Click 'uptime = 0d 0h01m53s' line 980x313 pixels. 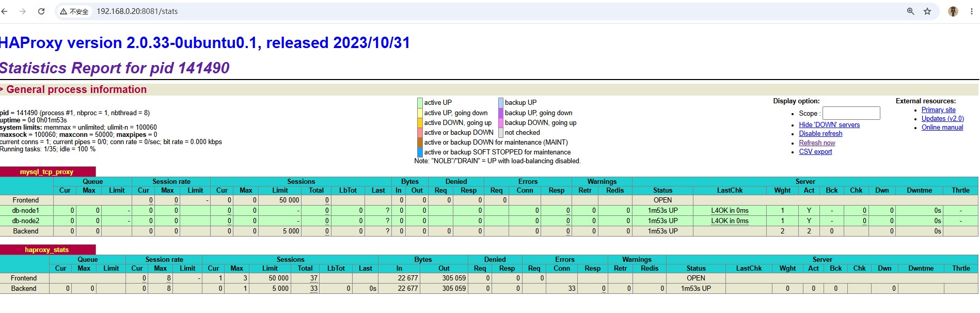point(34,120)
